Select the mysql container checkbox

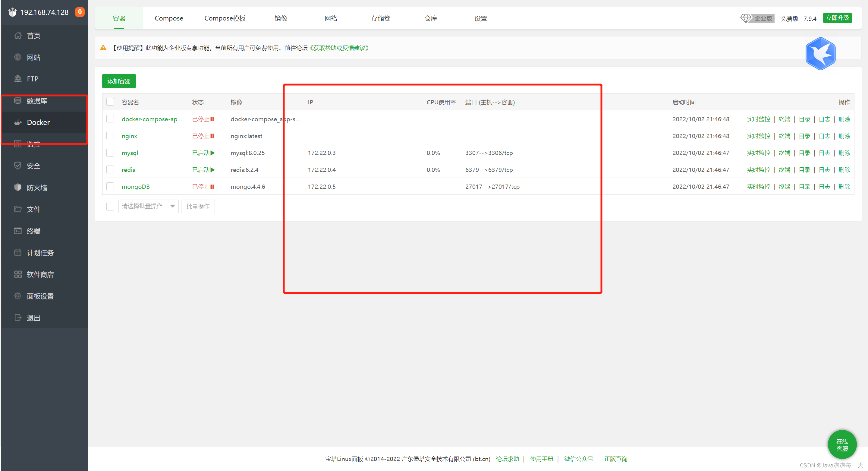point(110,153)
